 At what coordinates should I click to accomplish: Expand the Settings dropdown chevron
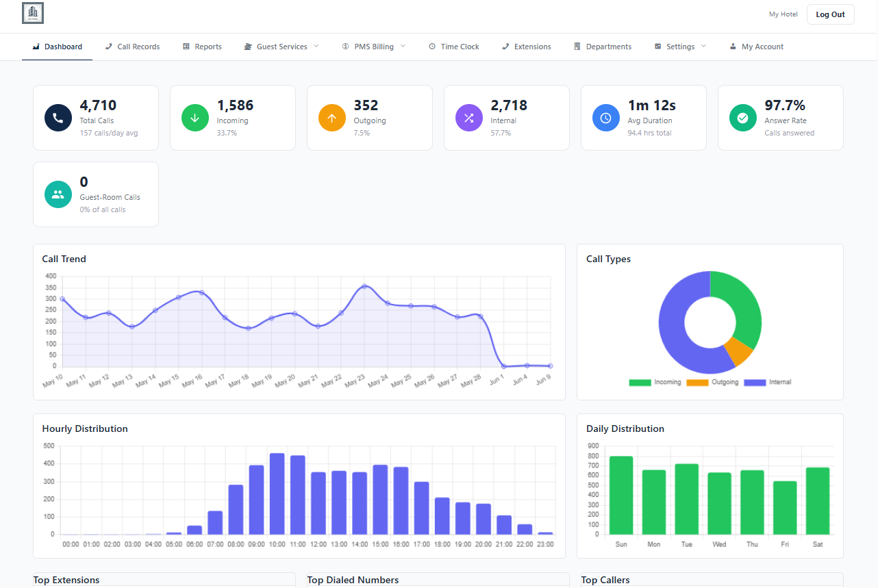click(703, 46)
